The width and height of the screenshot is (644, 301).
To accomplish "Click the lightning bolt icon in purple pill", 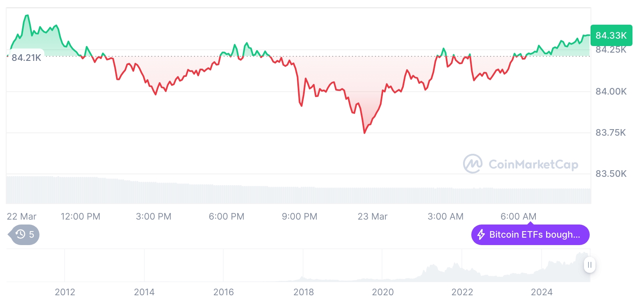I will point(481,235).
